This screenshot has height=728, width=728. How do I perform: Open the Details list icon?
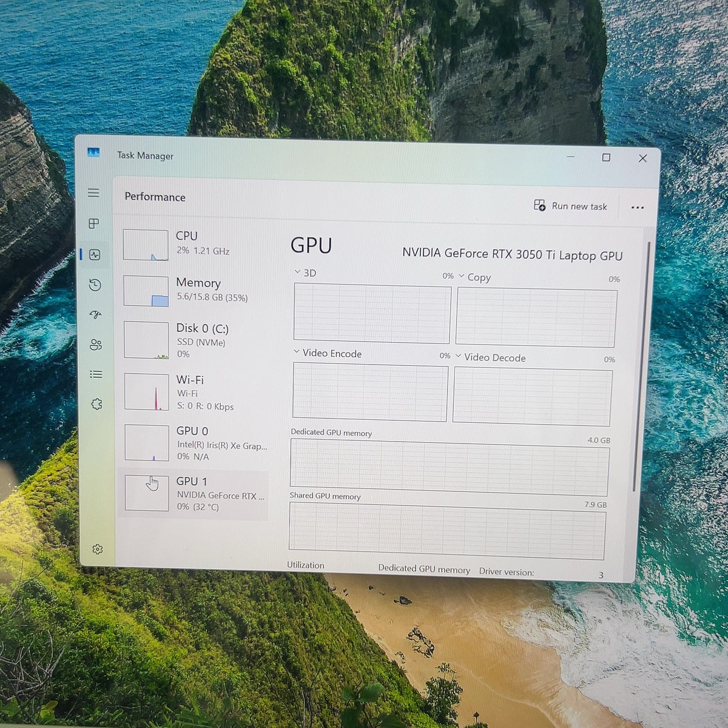96,374
